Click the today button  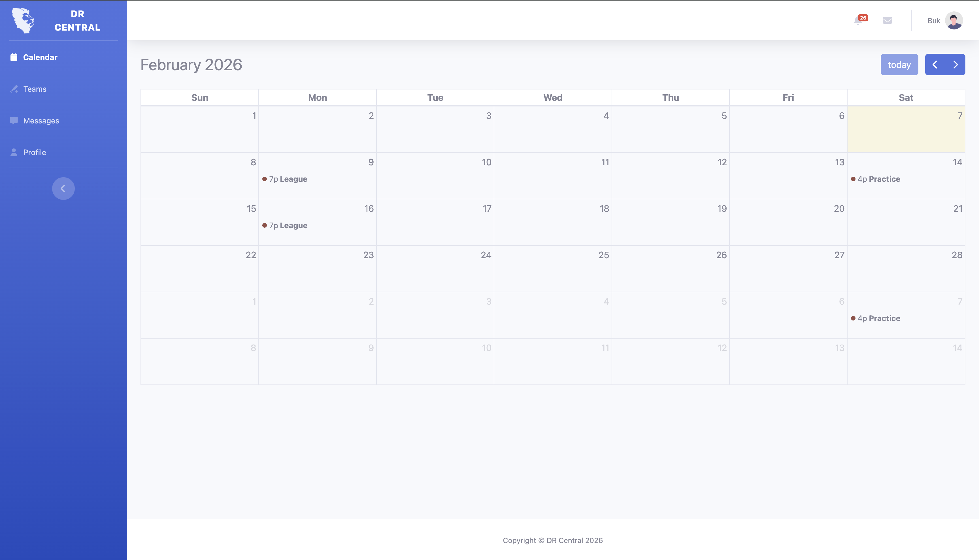click(x=899, y=65)
